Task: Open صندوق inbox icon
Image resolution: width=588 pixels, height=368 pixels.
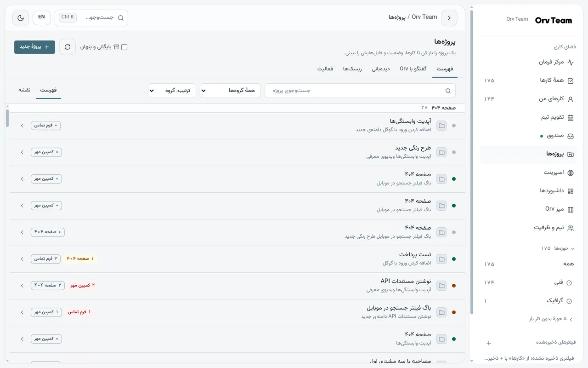Action: [x=571, y=136]
